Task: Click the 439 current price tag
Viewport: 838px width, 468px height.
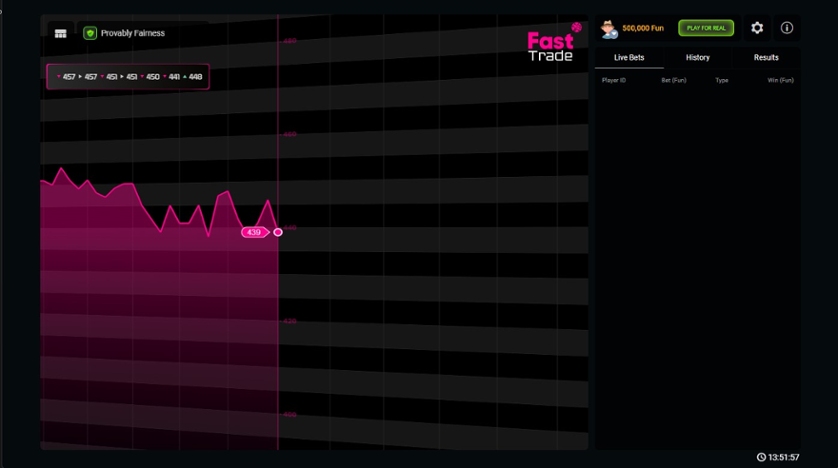Action: pyautogui.click(x=254, y=232)
